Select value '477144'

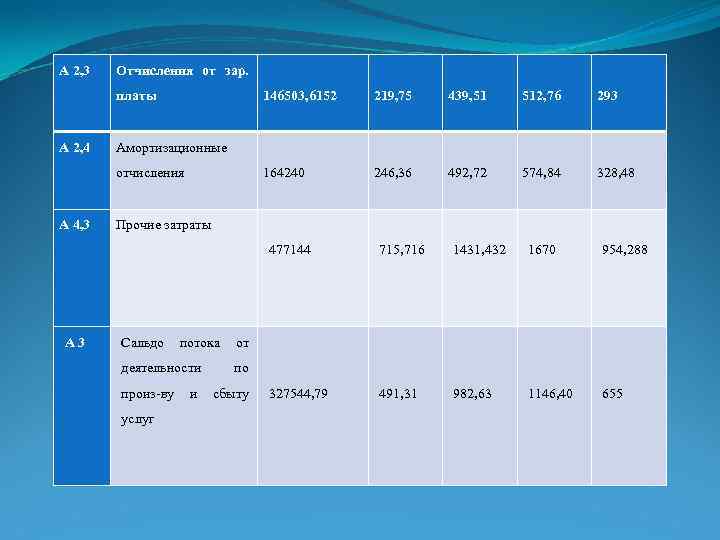[290, 249]
